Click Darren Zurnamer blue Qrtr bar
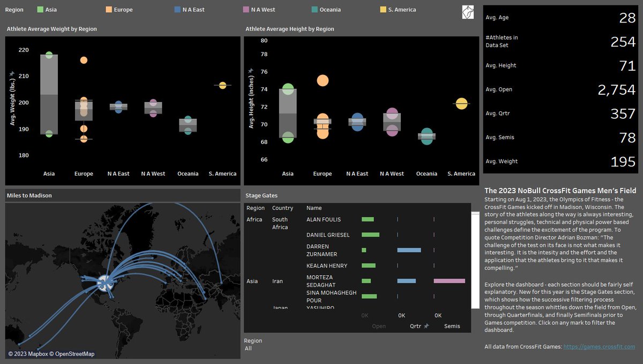Image resolution: width=643 pixels, height=364 pixels. tap(409, 250)
